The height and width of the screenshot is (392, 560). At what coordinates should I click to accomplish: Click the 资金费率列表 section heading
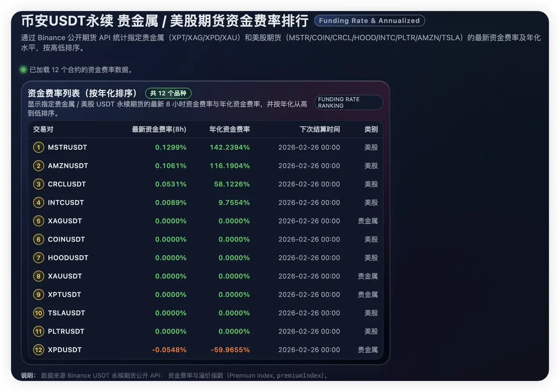83,93
